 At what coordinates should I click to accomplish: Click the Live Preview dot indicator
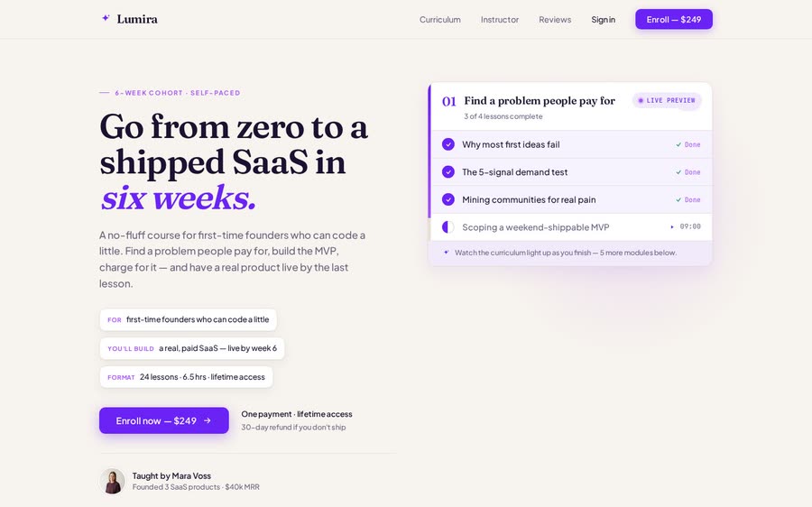[641, 100]
